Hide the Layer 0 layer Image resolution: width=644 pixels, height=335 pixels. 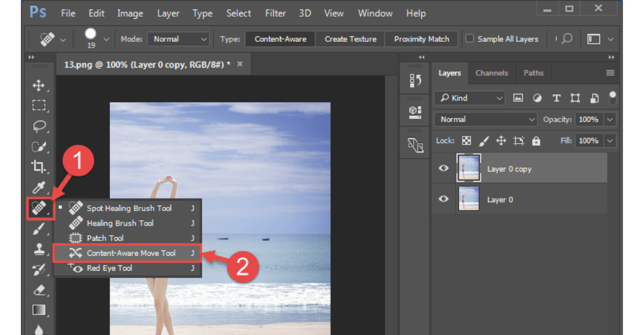pos(443,199)
